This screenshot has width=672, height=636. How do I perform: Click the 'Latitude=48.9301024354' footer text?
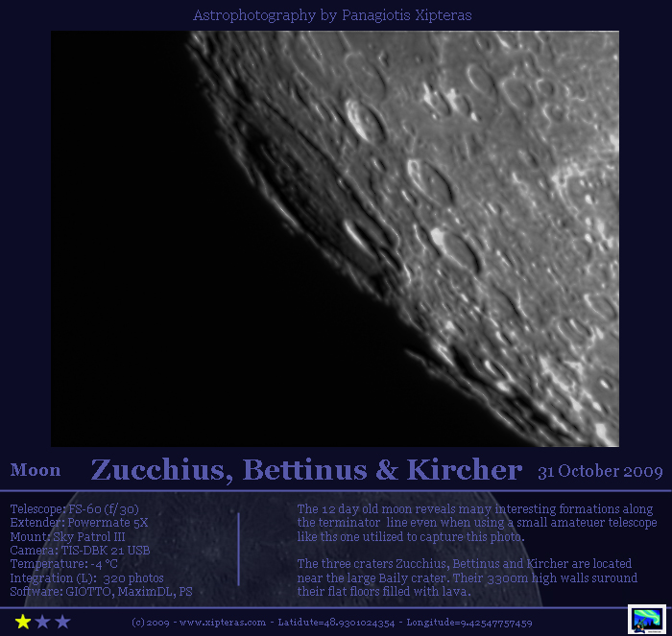(x=336, y=623)
